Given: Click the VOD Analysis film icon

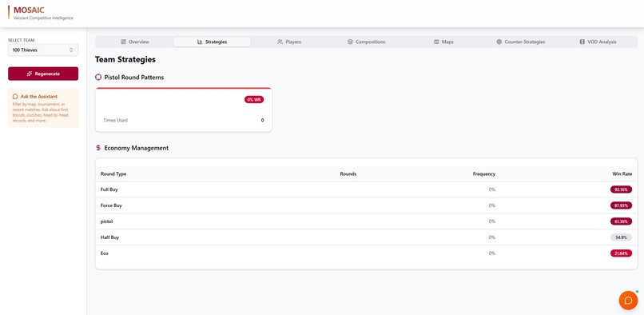Looking at the screenshot, I should click(582, 42).
